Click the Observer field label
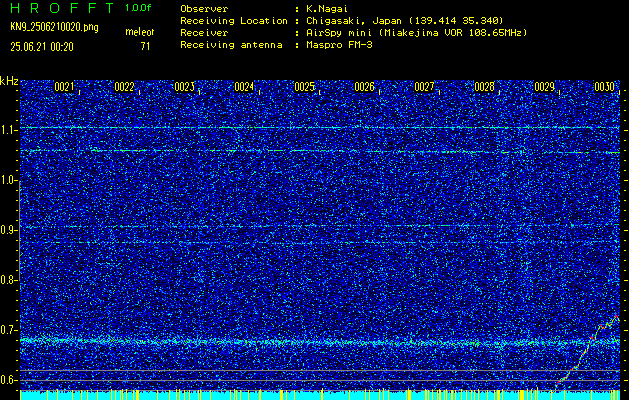This screenshot has width=629, height=400. point(204,9)
